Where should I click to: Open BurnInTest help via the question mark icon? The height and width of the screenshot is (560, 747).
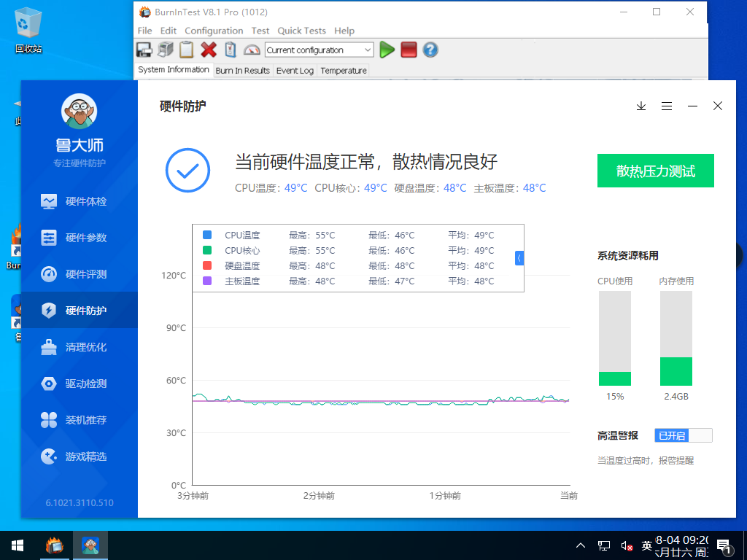(430, 50)
